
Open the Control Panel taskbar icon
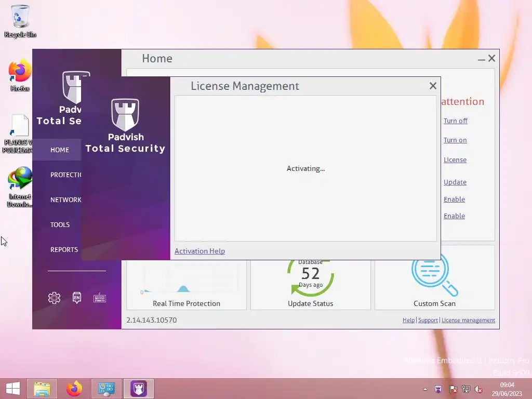coord(106,389)
